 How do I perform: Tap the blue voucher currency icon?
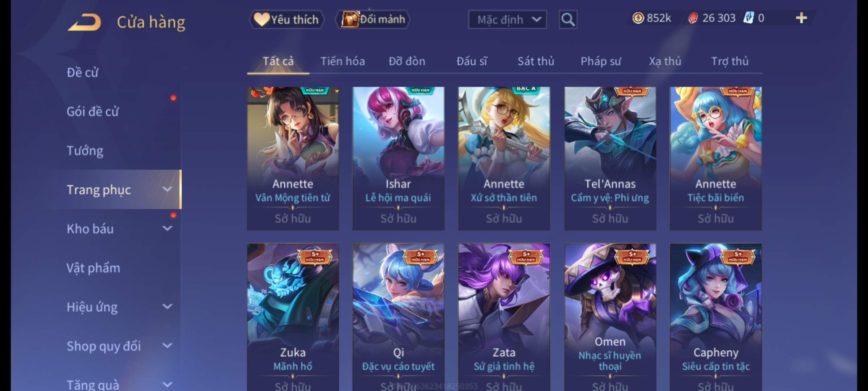748,18
